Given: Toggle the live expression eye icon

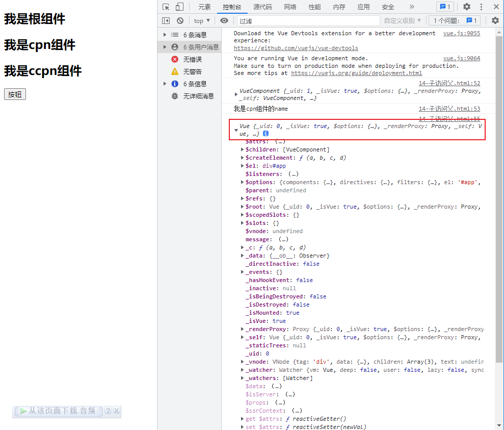Looking at the screenshot, I should (x=224, y=20).
